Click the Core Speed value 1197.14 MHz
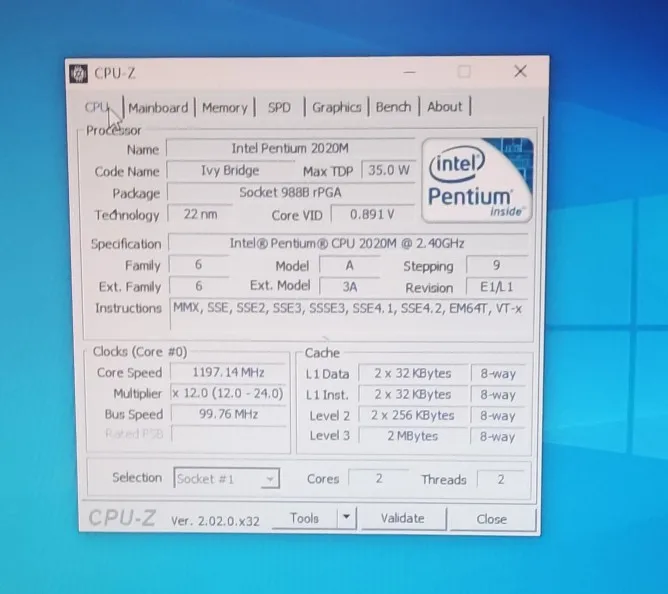The height and width of the screenshot is (594, 668). tap(228, 372)
